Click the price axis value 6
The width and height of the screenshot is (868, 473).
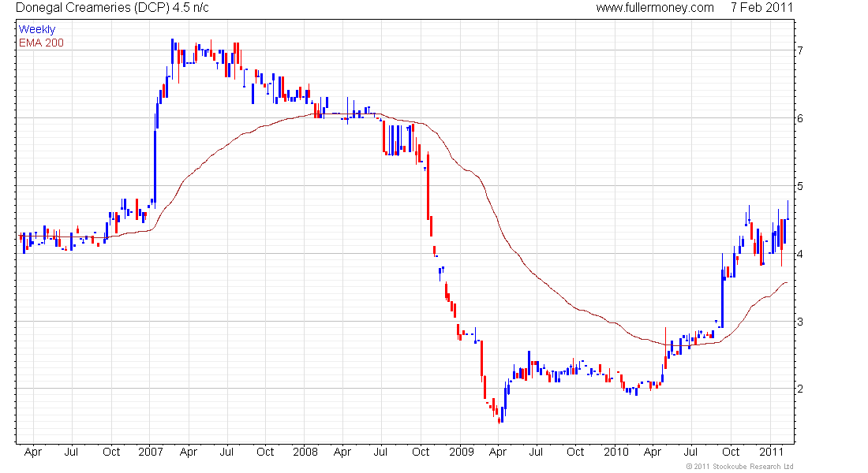pos(800,118)
